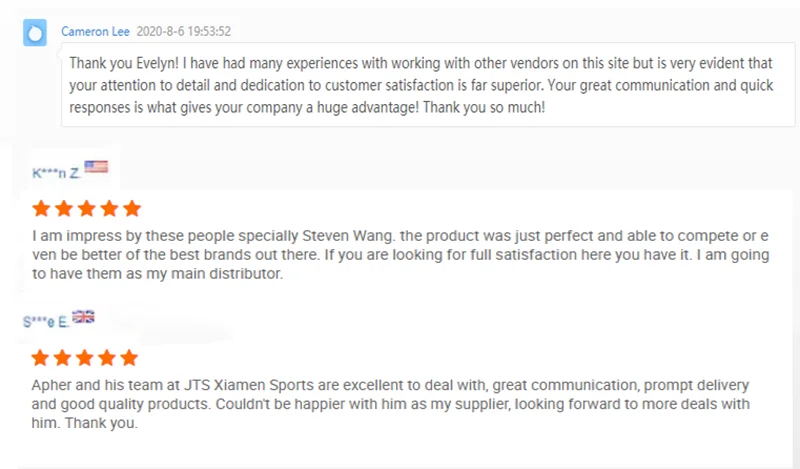The width and height of the screenshot is (800, 469).
Task: Select second star in S***e E.'s rating
Action: coord(64,358)
